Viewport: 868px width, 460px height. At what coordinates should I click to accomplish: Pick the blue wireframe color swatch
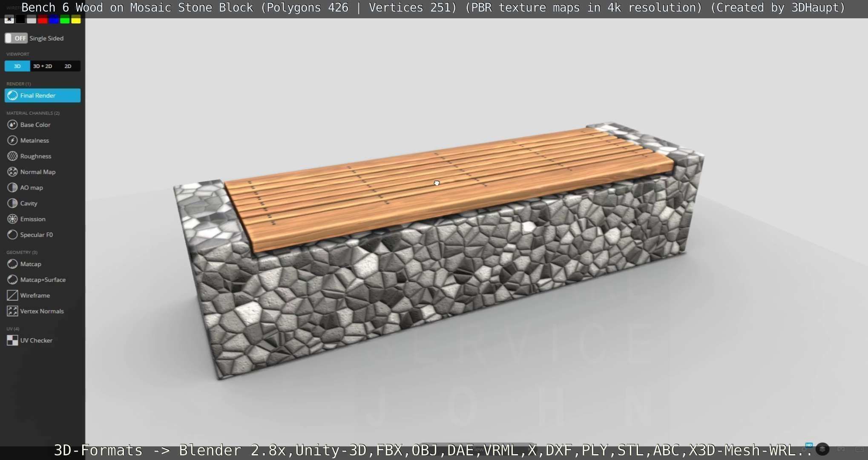[53, 20]
